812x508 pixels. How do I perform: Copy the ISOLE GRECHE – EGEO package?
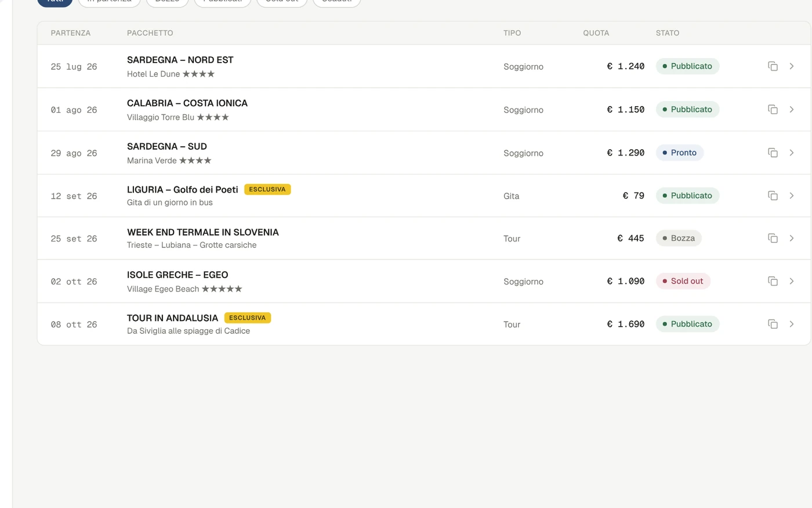point(773,281)
